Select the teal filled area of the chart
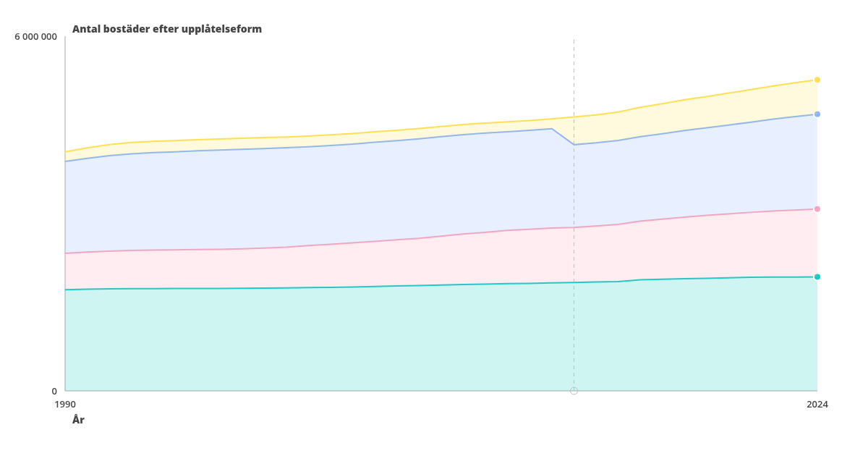 coord(362,340)
